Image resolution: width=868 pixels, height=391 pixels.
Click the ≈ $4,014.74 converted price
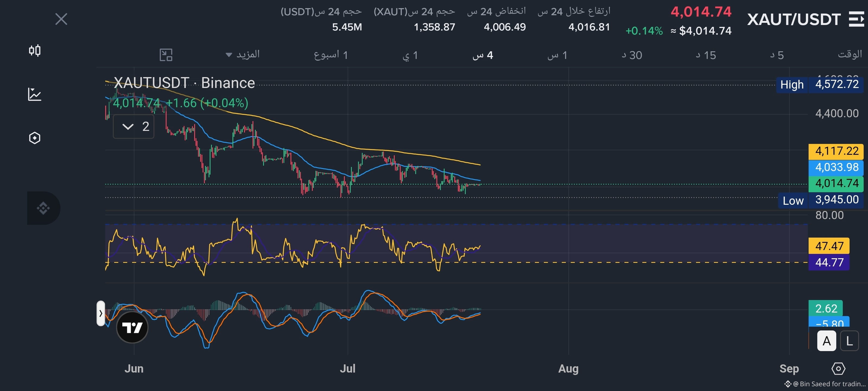(701, 31)
